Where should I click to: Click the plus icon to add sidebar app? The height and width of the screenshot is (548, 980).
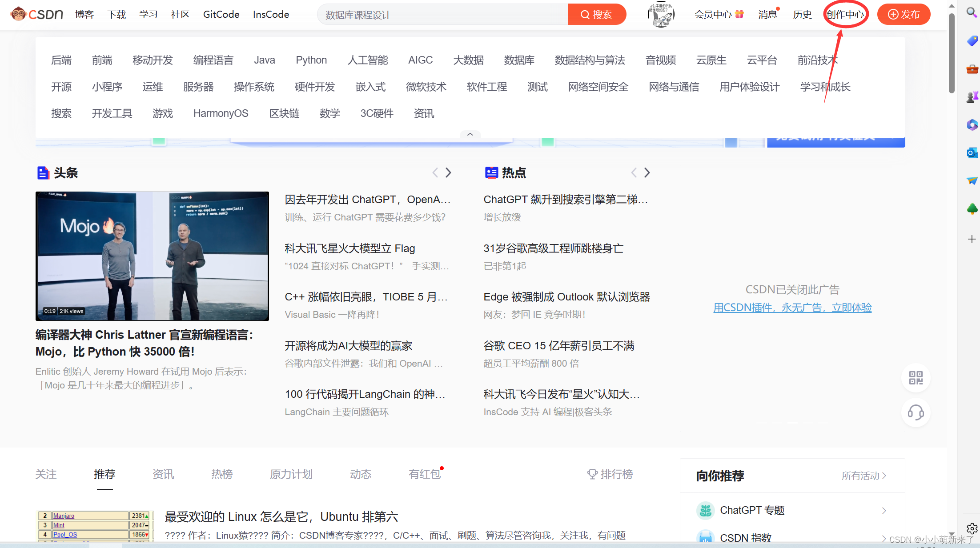972,239
